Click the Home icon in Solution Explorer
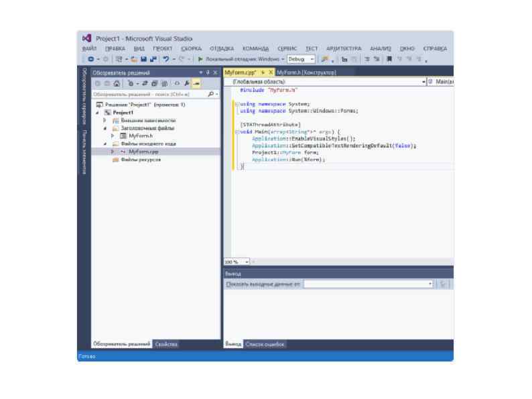 coord(117,83)
